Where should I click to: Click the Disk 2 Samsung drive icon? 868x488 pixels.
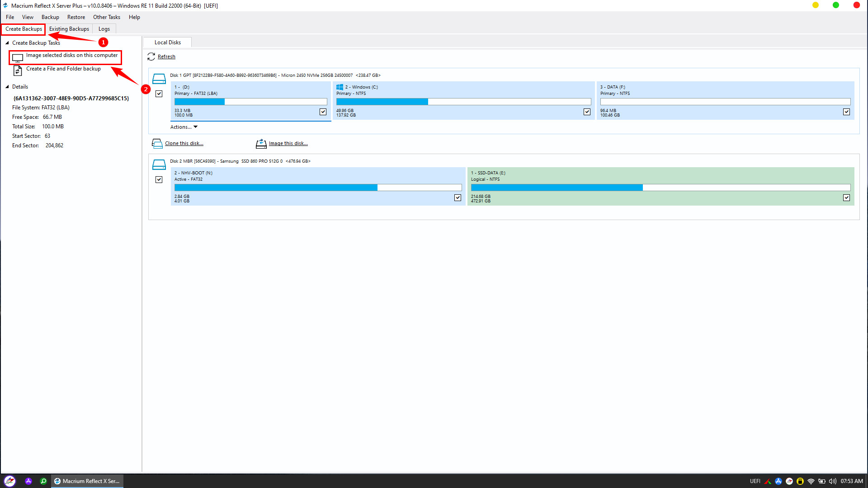click(x=159, y=164)
